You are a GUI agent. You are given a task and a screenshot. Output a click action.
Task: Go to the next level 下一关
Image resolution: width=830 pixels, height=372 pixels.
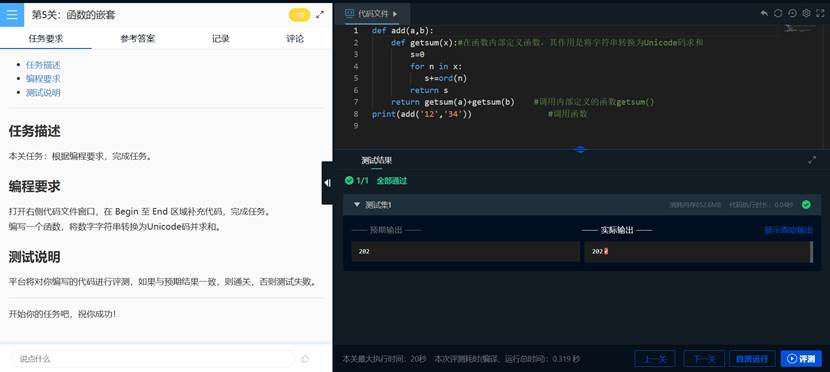tap(704, 358)
